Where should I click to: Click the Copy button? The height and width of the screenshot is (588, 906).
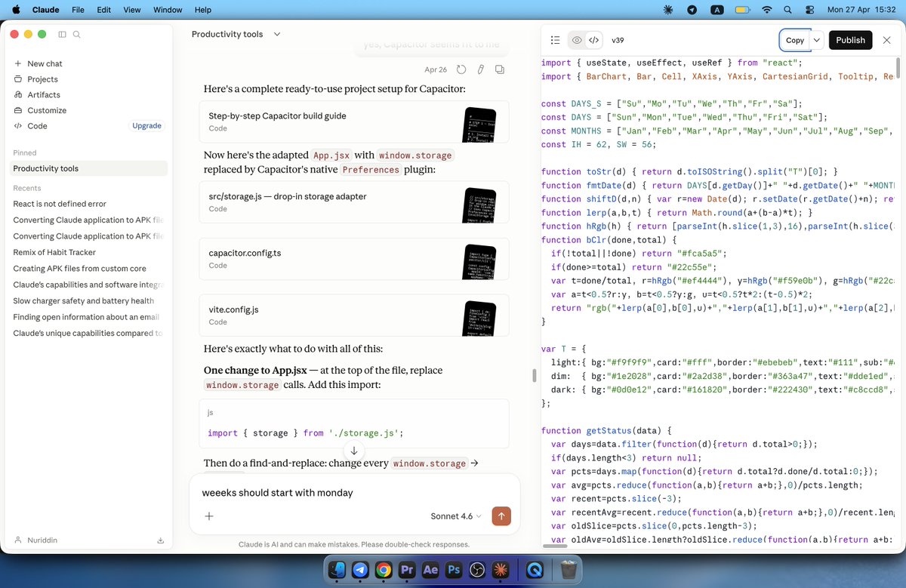(x=794, y=40)
